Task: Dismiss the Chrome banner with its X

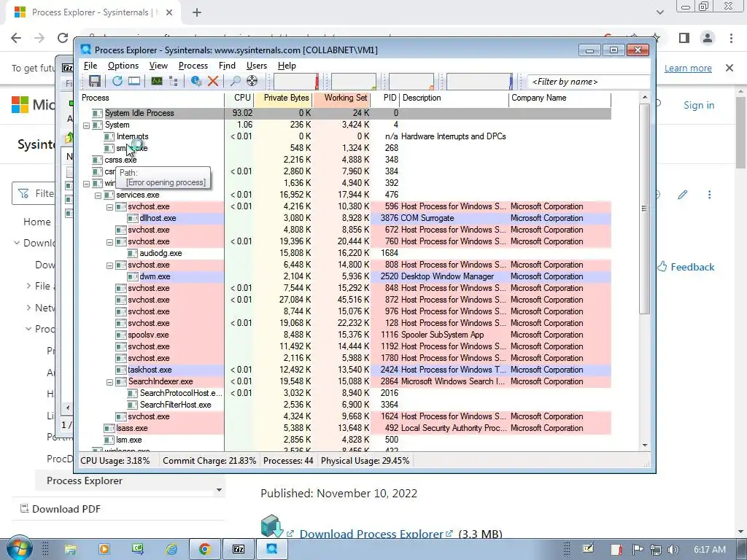Action: 729,68
